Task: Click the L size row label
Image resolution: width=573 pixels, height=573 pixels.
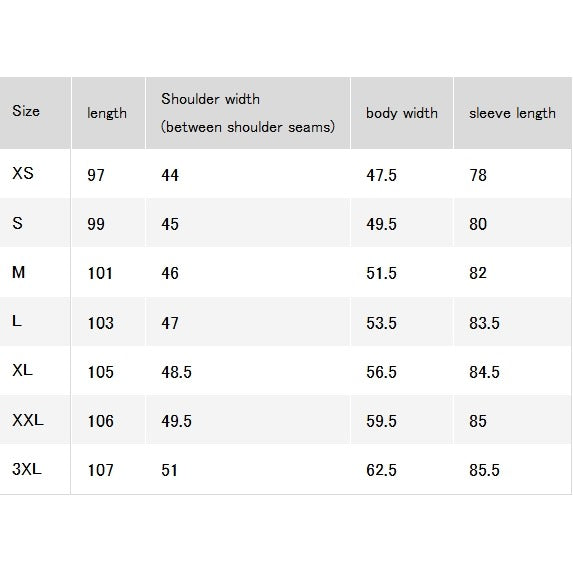Action: point(17,321)
